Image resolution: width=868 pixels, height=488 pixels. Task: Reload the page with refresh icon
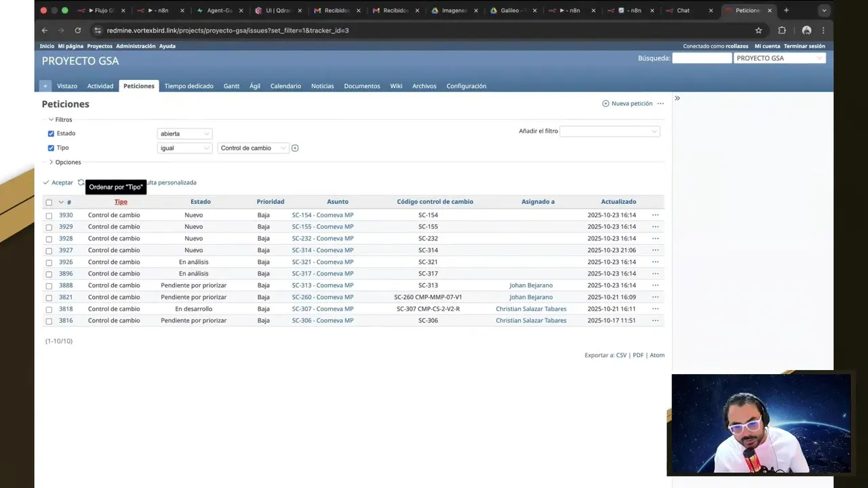(78, 30)
